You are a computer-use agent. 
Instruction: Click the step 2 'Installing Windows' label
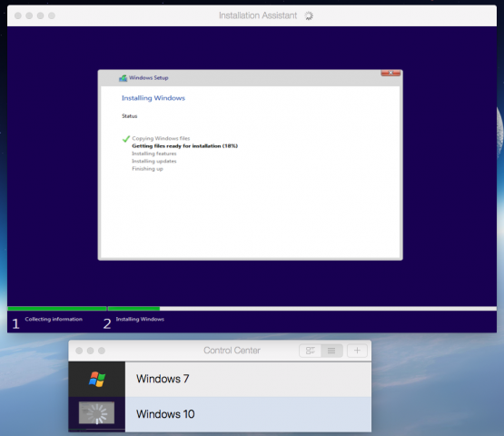[140, 319]
